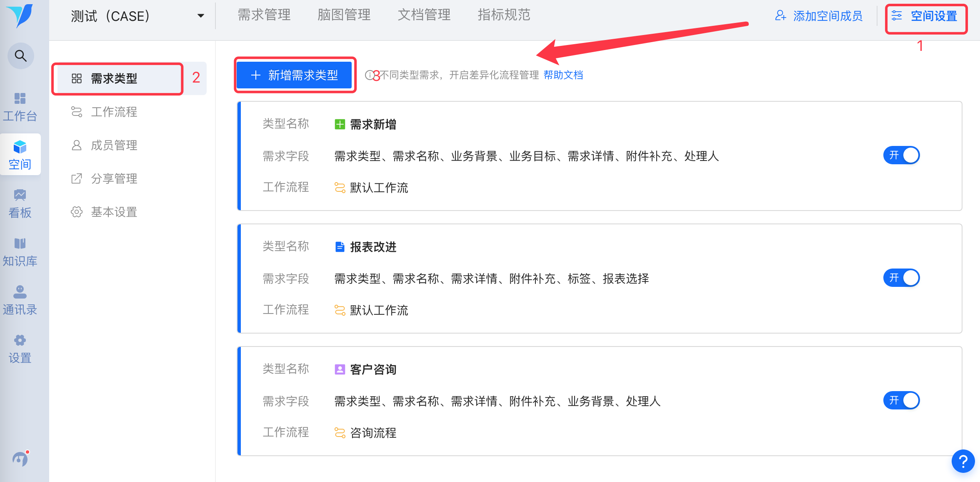Switch to the 需求管理 tab

[x=264, y=15]
